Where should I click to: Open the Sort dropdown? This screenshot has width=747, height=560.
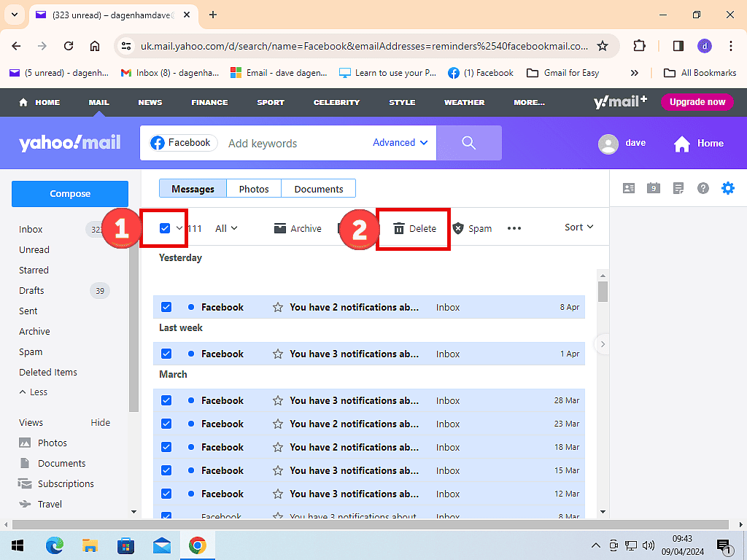coord(578,227)
